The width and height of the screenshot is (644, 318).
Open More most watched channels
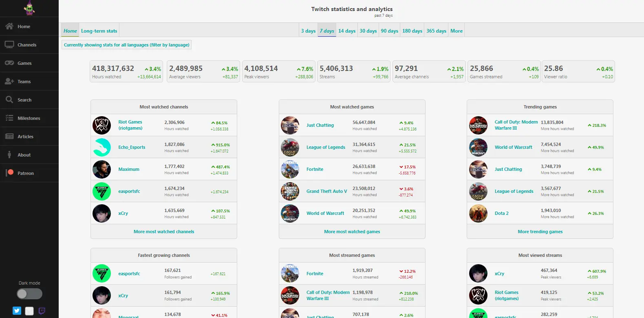click(x=164, y=232)
